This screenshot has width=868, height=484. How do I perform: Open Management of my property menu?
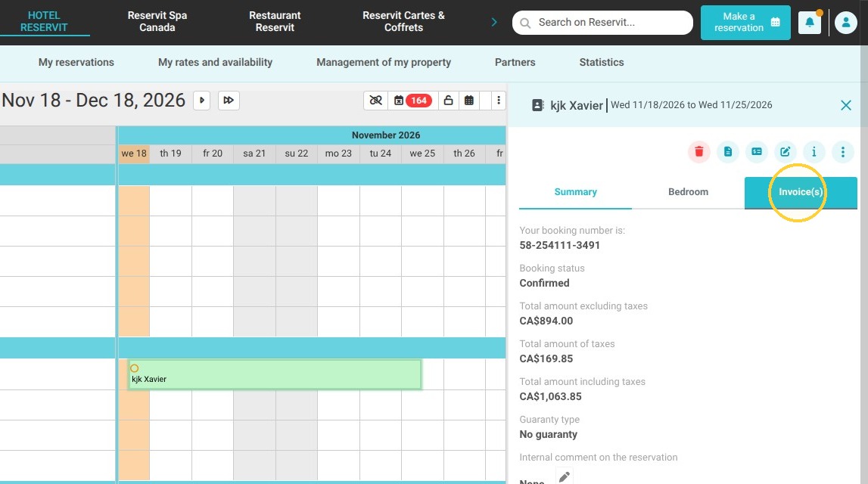(384, 63)
